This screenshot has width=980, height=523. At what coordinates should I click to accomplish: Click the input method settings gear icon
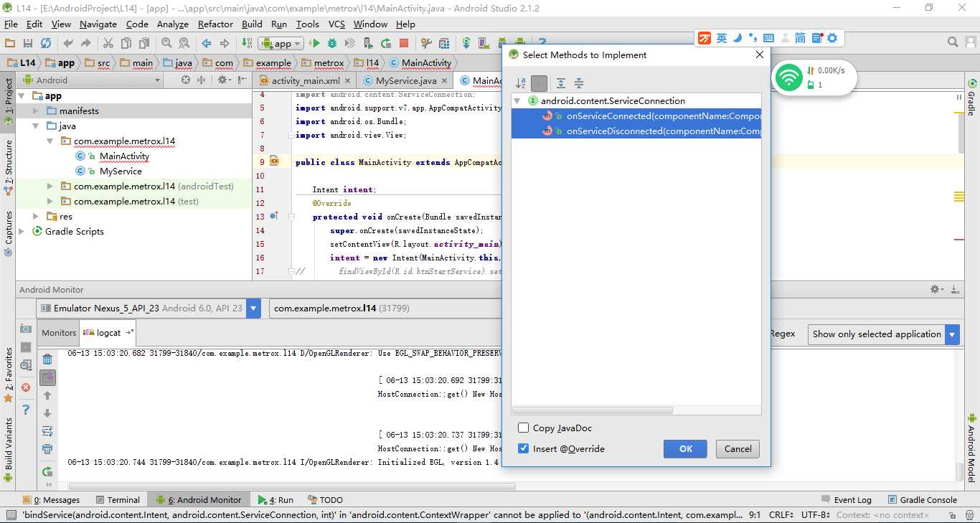tap(832, 38)
